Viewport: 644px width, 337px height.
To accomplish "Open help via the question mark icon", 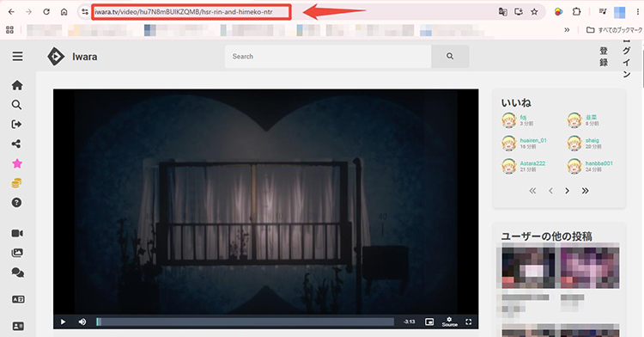I will pos(17,203).
